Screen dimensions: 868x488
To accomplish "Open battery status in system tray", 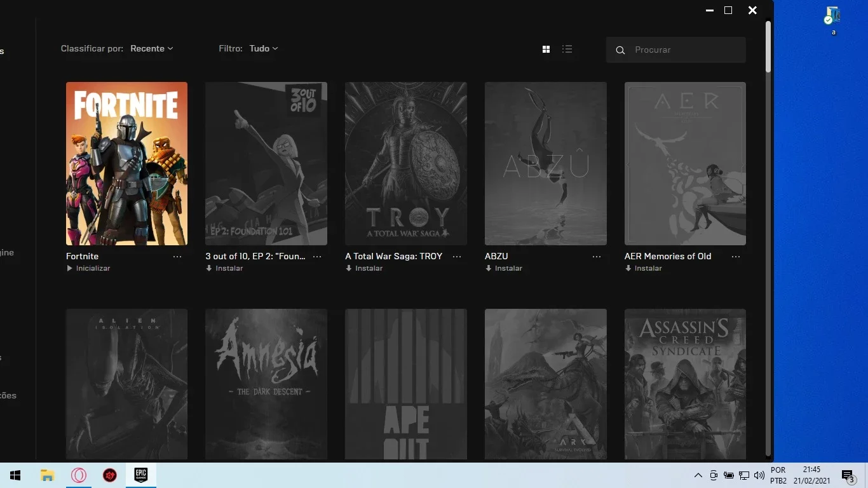I will point(729,475).
